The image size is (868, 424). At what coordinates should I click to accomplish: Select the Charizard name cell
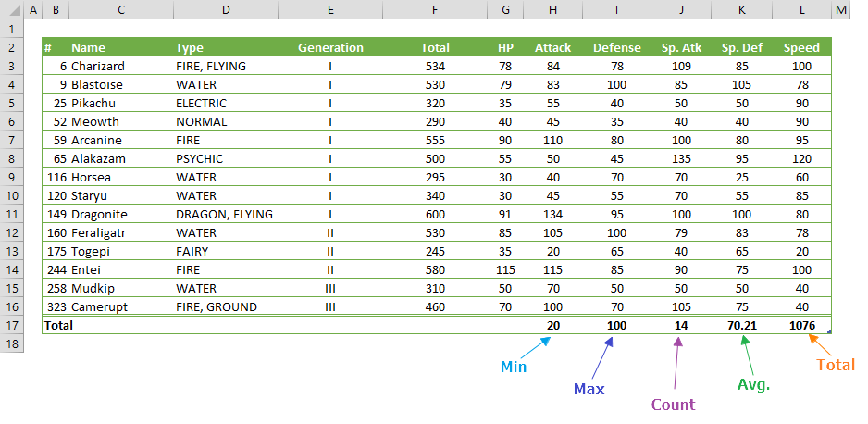pyautogui.click(x=120, y=66)
